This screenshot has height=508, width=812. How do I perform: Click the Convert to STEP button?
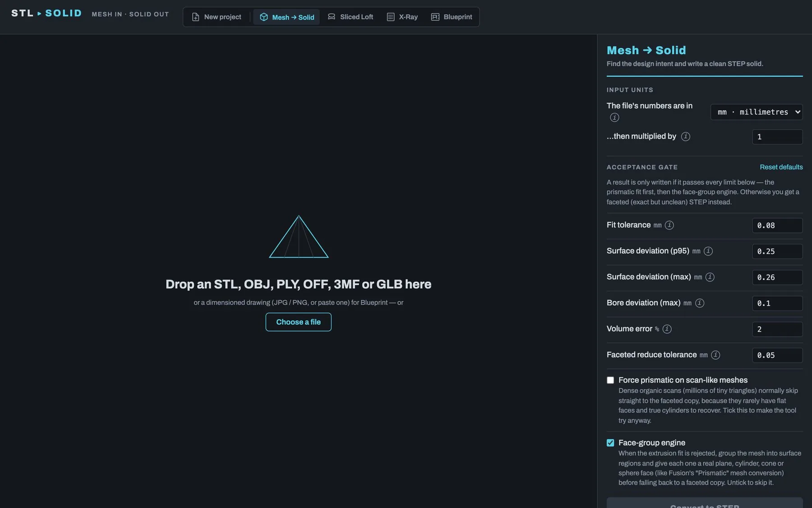click(705, 503)
